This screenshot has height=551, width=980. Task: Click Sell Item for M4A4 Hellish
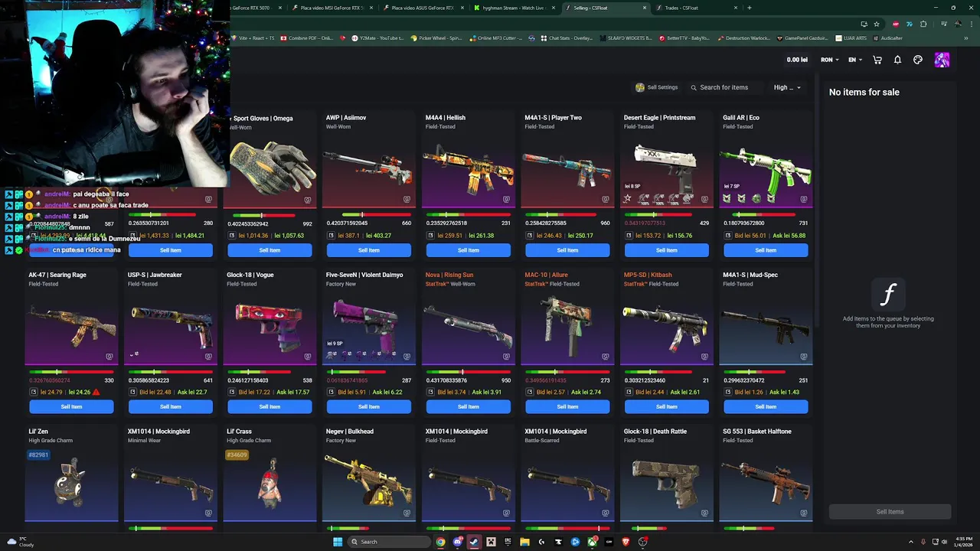[469, 250]
